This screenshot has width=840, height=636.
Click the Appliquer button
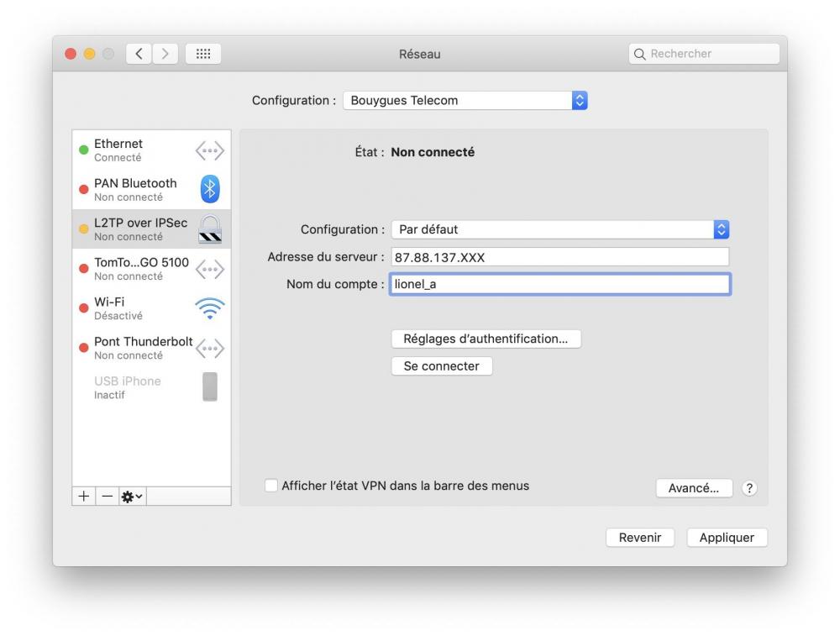coord(727,538)
